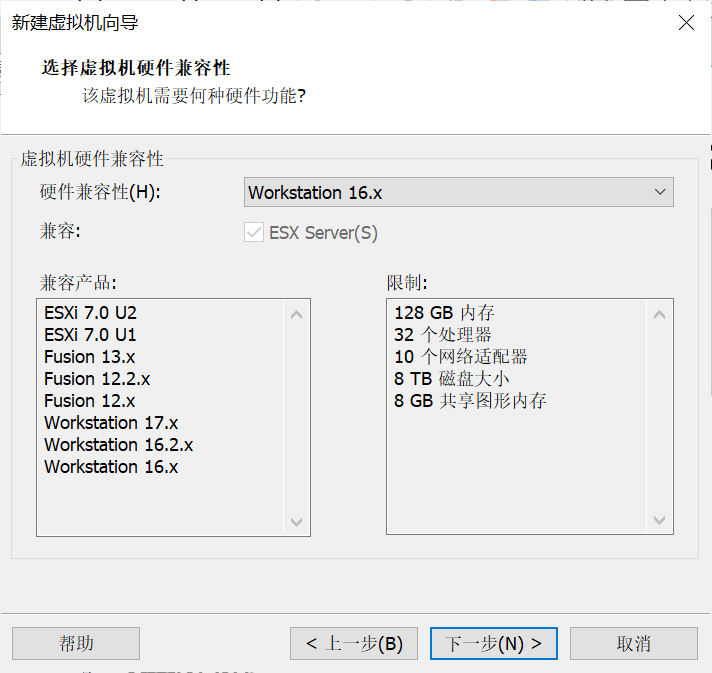Screen dimensions: 712x673
Task: Click the 10 个网络适配器 limit entry
Action: point(460,357)
